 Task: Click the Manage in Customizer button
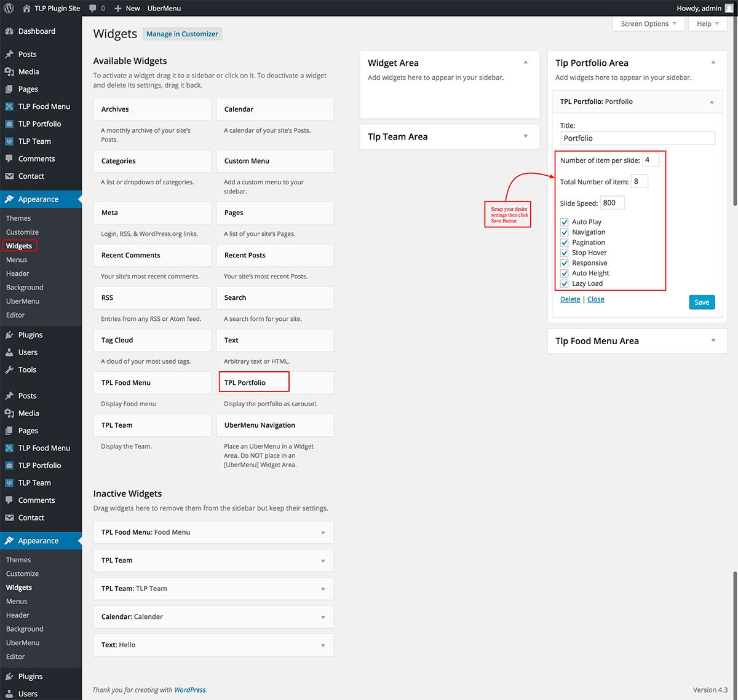pyautogui.click(x=182, y=34)
